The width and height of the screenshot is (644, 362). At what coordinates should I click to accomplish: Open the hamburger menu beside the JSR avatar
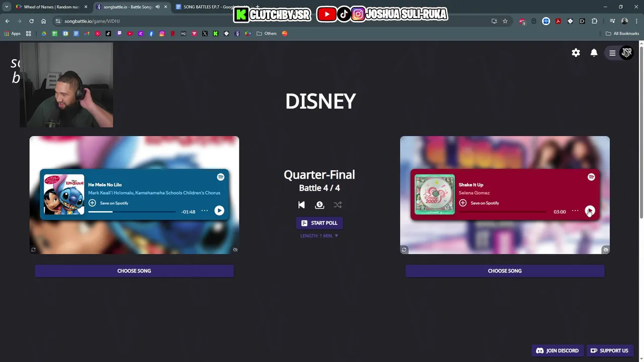[612, 53]
